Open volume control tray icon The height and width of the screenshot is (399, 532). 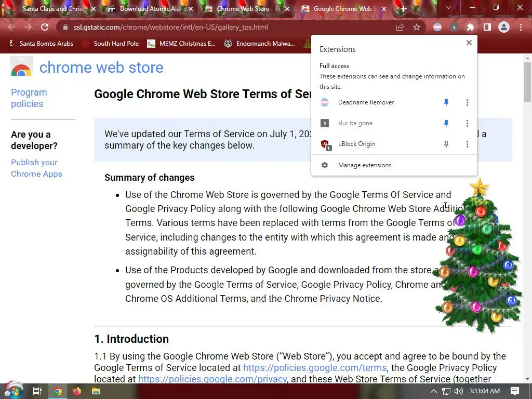(458, 391)
